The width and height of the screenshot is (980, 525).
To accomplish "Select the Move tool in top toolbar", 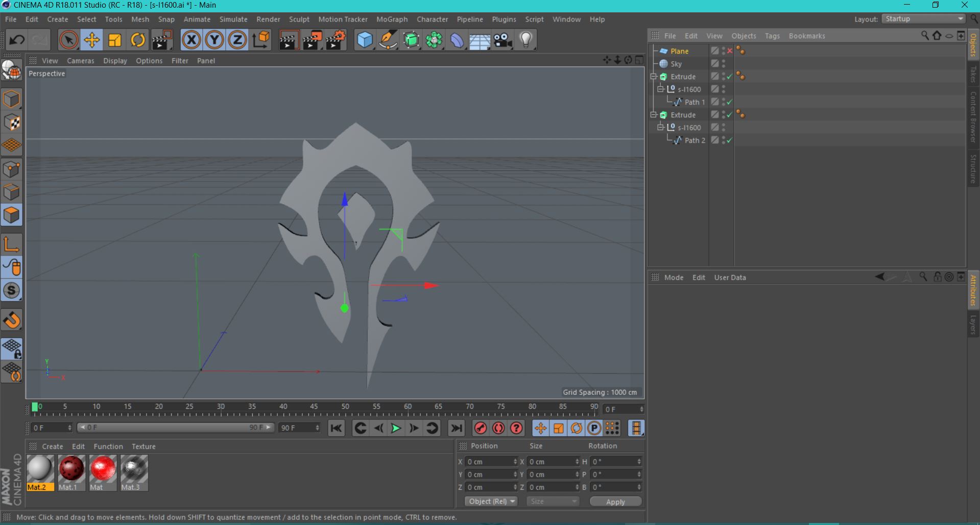I will (91, 40).
